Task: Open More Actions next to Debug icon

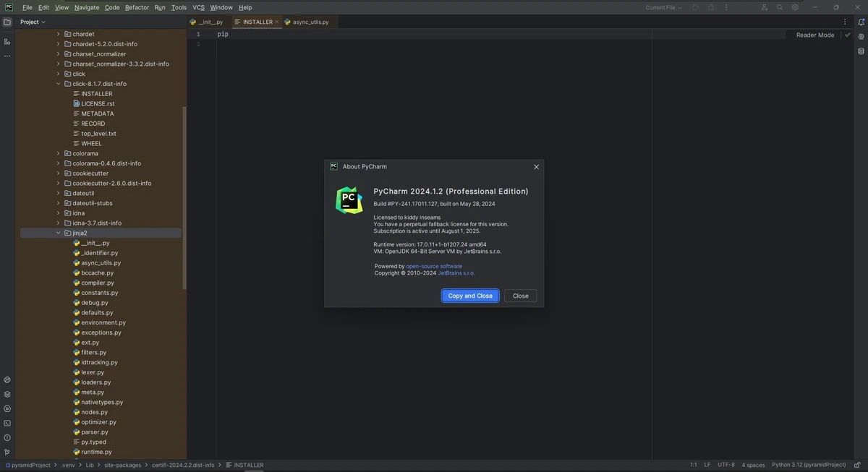Action: 726,7
